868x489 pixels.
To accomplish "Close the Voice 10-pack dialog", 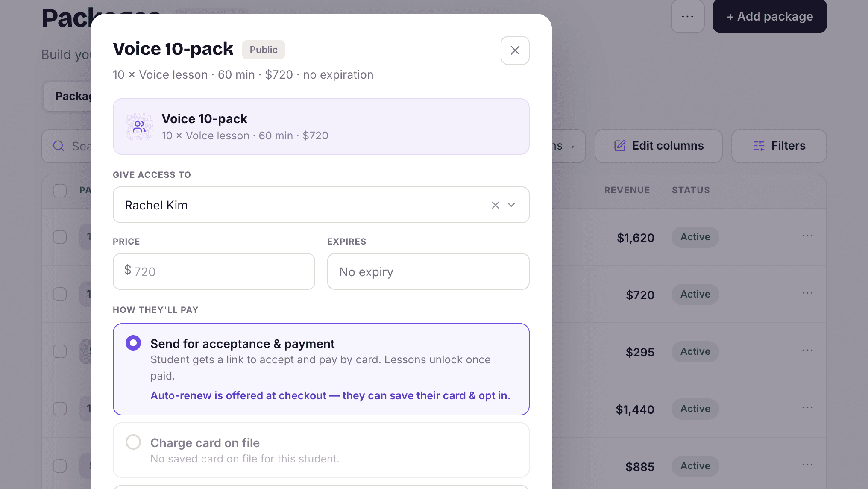I will coord(515,50).
